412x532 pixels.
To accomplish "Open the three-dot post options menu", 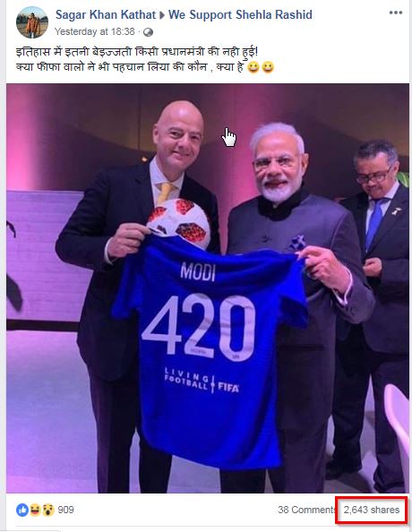I will coord(396,13).
